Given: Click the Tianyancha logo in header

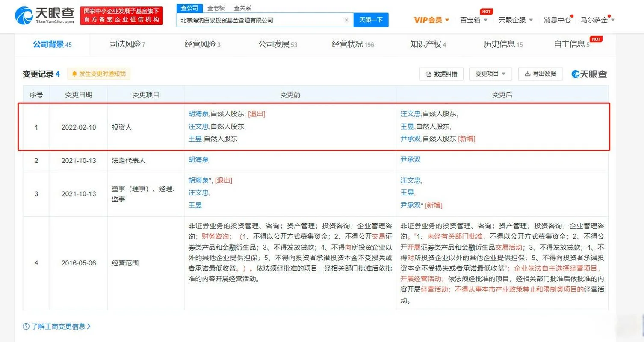Looking at the screenshot, I should [45, 15].
